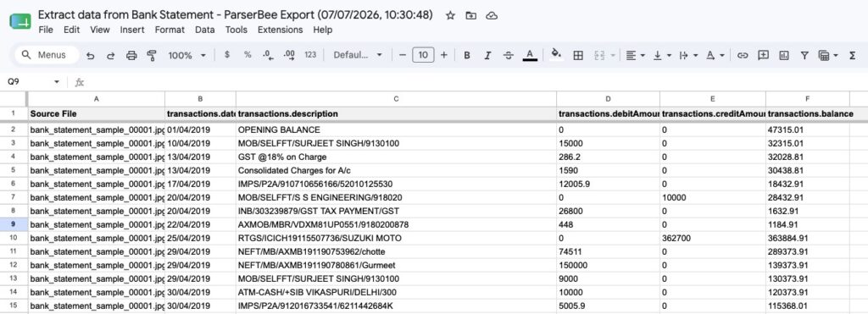
Task: Check cloud save status icon
Action: [x=492, y=15]
